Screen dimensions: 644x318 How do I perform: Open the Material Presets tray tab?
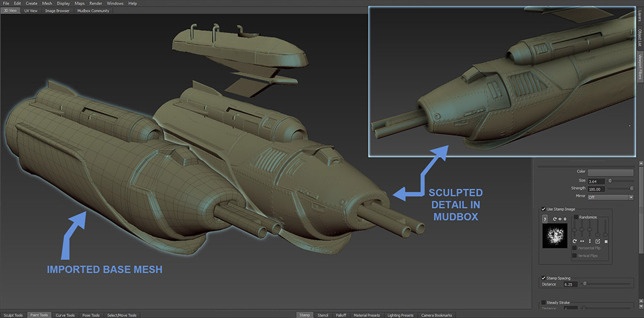(367, 315)
